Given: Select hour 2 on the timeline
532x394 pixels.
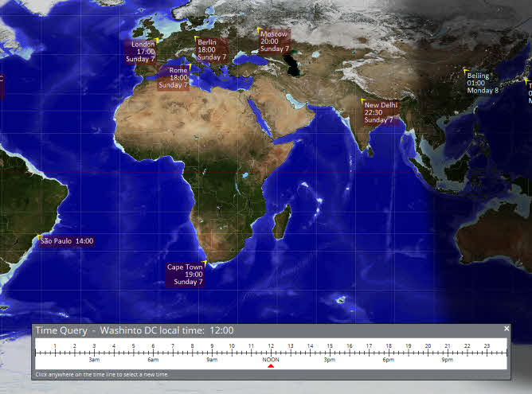Looking at the screenshot, I should point(75,346).
